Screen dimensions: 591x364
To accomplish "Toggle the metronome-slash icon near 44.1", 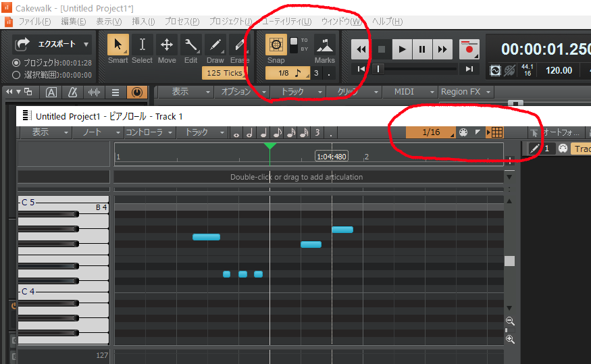I will 510,70.
